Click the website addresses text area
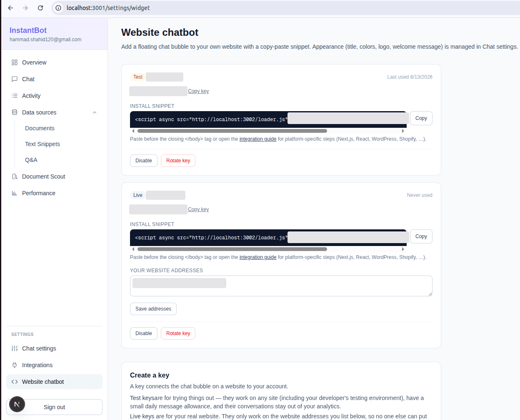The height and width of the screenshot is (420, 520). click(281, 286)
